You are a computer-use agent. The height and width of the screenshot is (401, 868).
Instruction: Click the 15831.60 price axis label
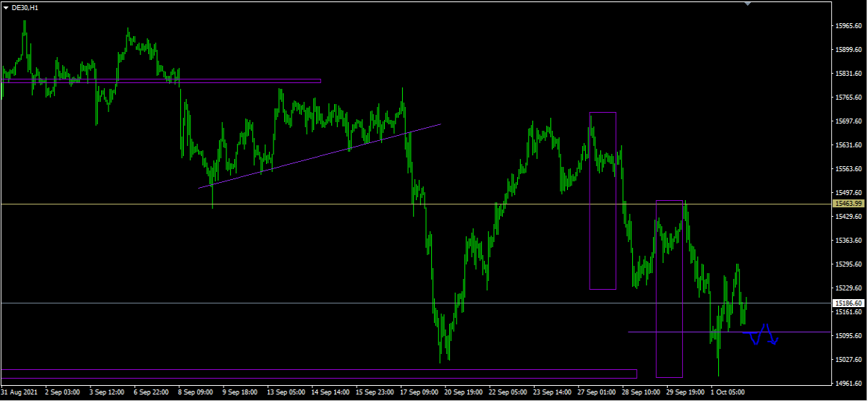click(x=848, y=74)
